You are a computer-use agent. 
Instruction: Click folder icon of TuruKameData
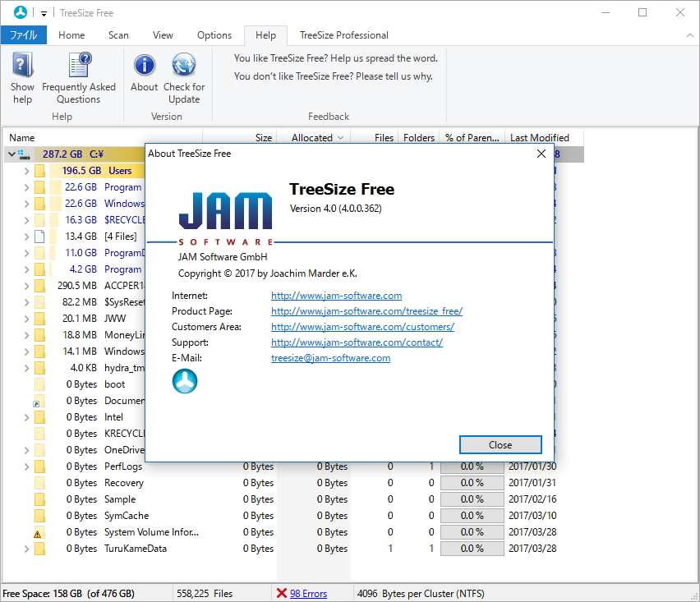click(39, 549)
